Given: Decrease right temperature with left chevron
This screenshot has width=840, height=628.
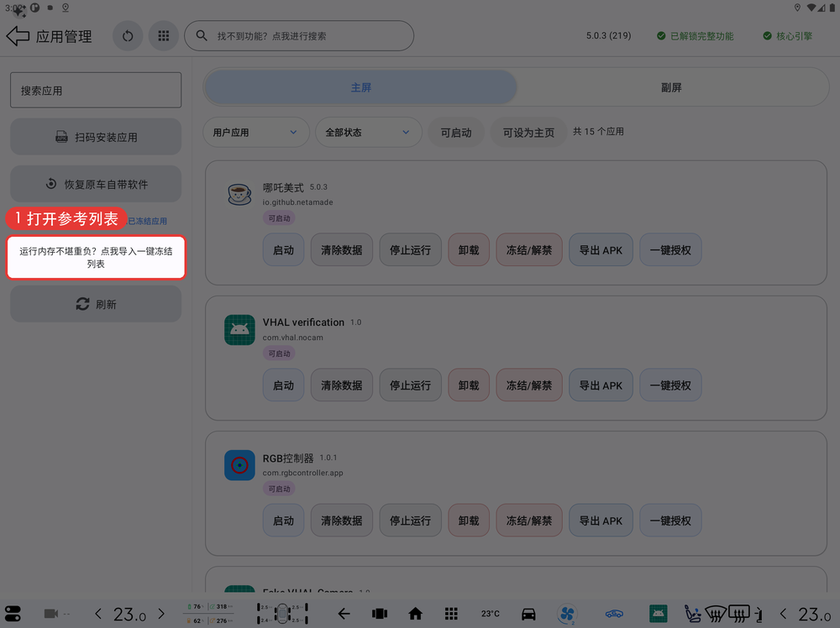Looking at the screenshot, I should (783, 614).
